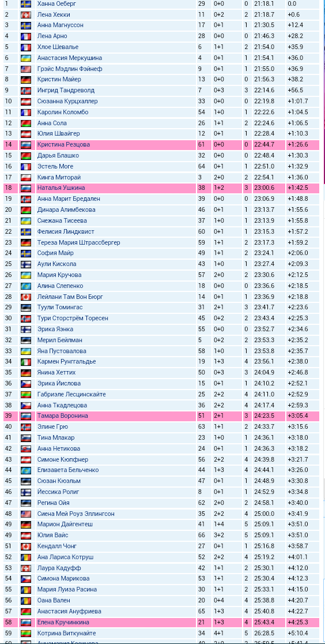Click the US flag next to Грэйс Мэдлин Фэйнеф
Viewport: 325px width, 644px height.
26,69
